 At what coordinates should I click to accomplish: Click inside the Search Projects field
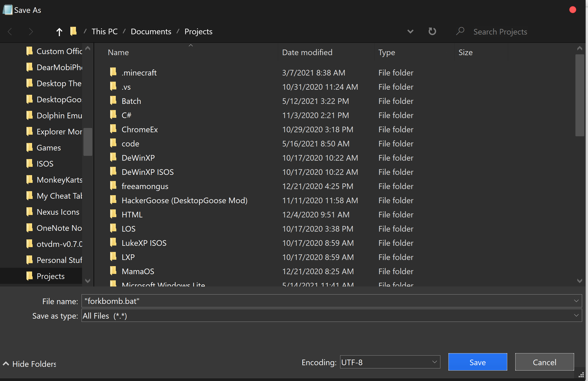tap(500, 31)
